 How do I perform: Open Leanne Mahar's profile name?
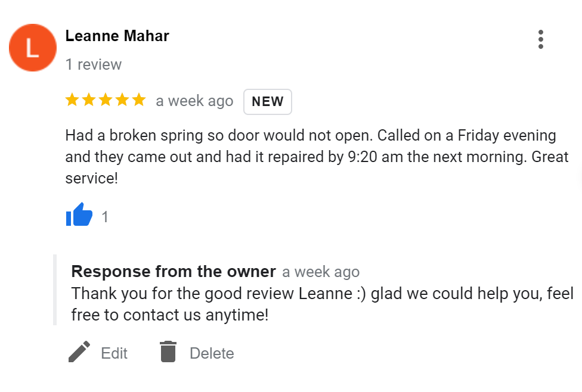117,36
